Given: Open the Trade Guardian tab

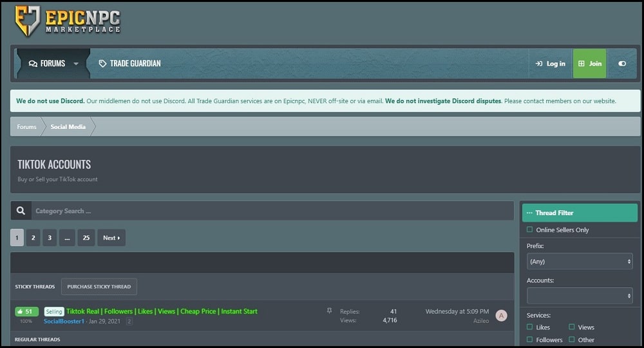Looking at the screenshot, I should 130,64.
